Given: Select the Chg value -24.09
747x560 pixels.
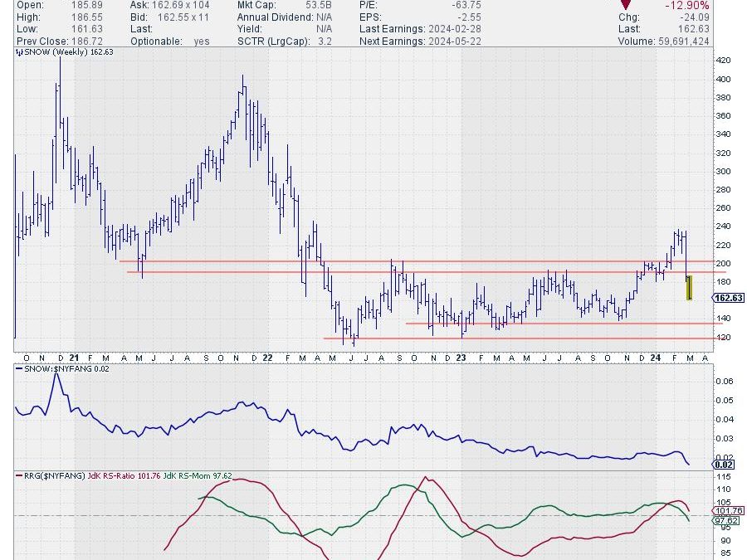Looking at the screenshot, I should (695, 17).
